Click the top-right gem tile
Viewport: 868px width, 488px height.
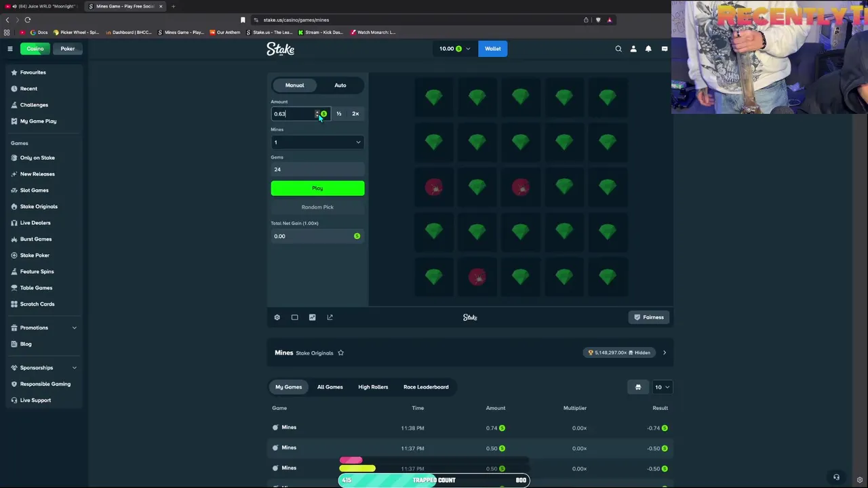click(608, 98)
